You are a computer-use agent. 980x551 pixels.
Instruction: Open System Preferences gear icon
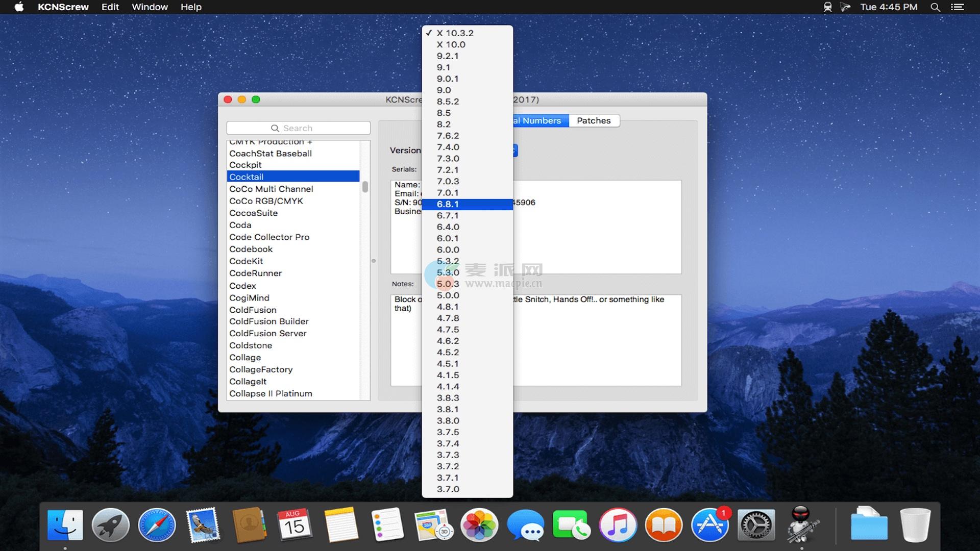tap(756, 525)
